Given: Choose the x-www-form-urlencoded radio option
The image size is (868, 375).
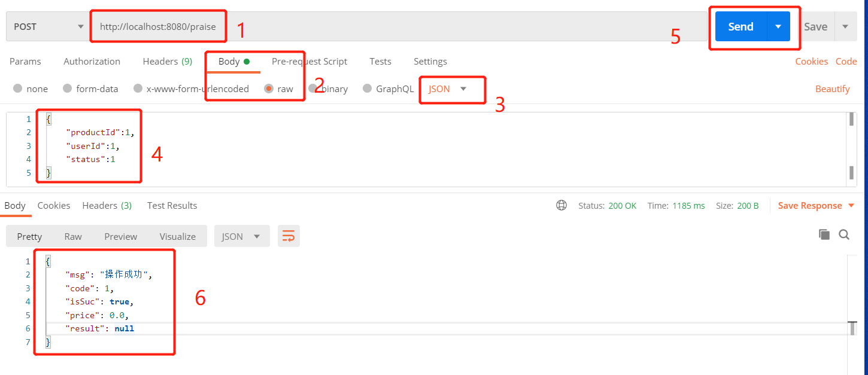Looking at the screenshot, I should [x=138, y=89].
